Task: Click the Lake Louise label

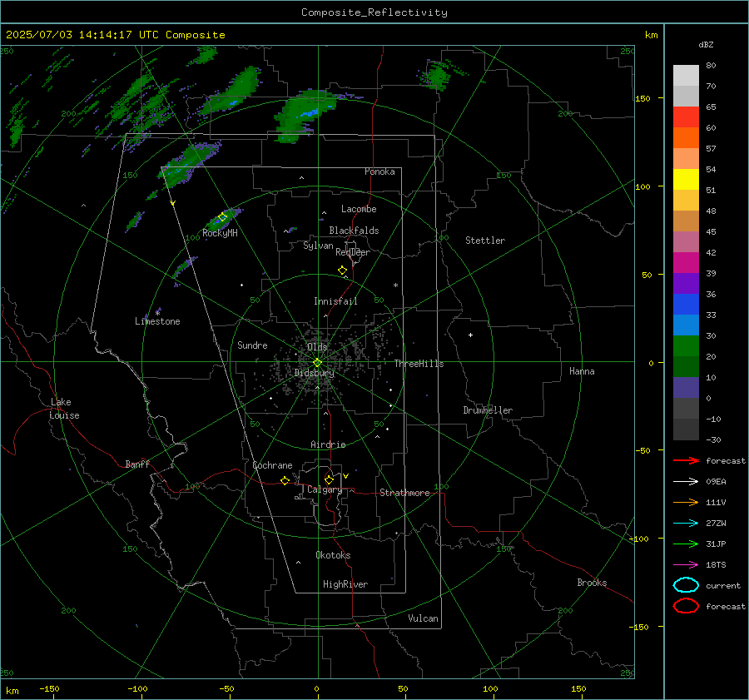Action: 64,409
